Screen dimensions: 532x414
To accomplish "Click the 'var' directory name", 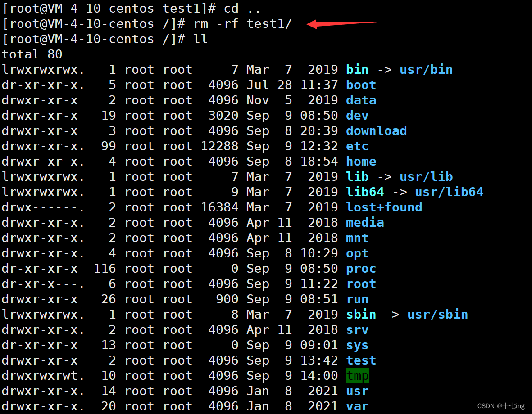I will pyautogui.click(x=357, y=406).
